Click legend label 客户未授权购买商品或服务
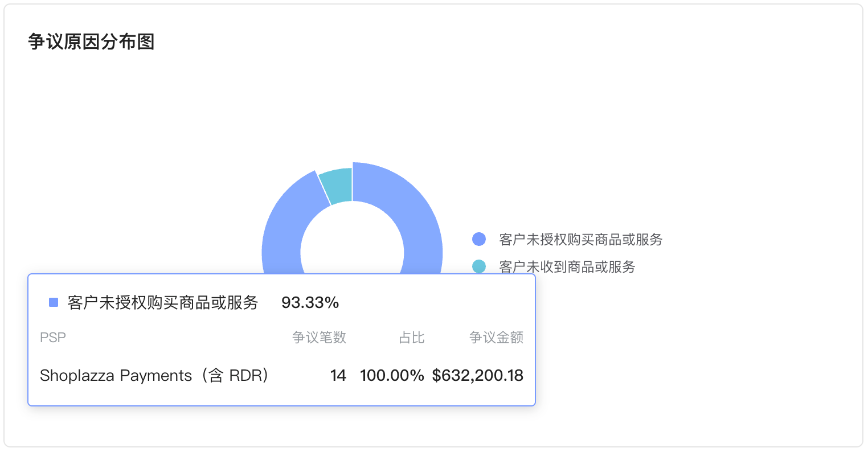 pos(580,240)
